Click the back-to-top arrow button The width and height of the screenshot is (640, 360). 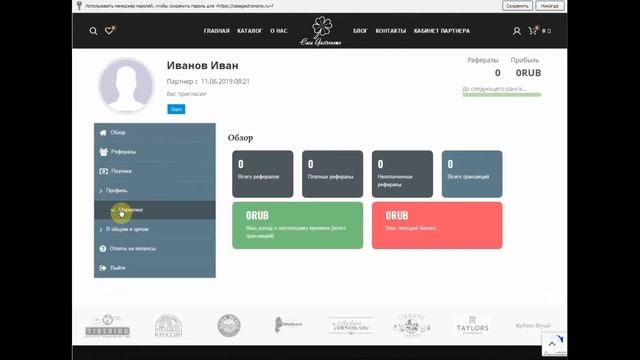tap(552, 344)
